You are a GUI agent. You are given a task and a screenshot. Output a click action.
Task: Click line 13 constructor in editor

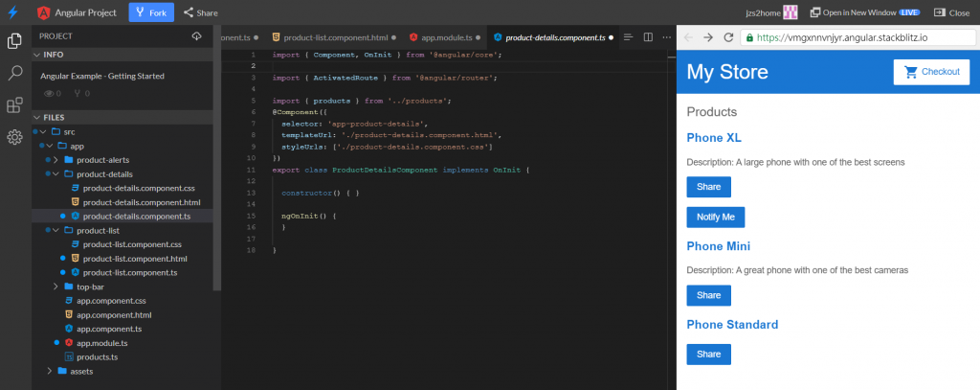[x=320, y=193]
